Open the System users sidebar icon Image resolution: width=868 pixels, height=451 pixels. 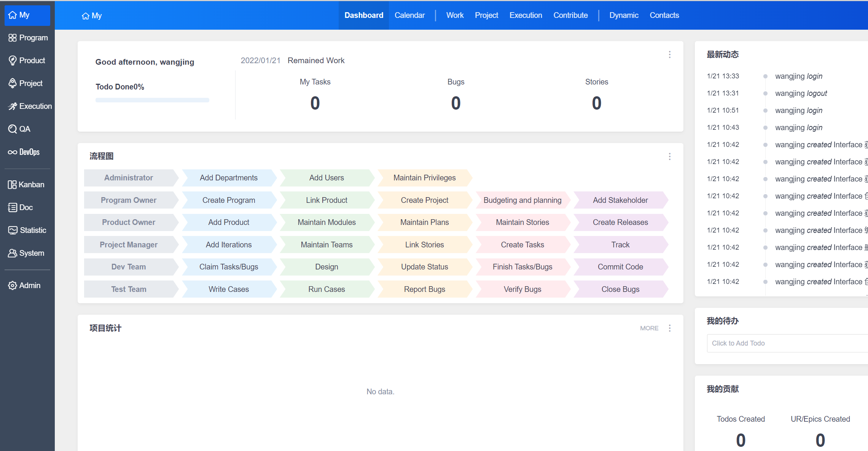point(13,253)
